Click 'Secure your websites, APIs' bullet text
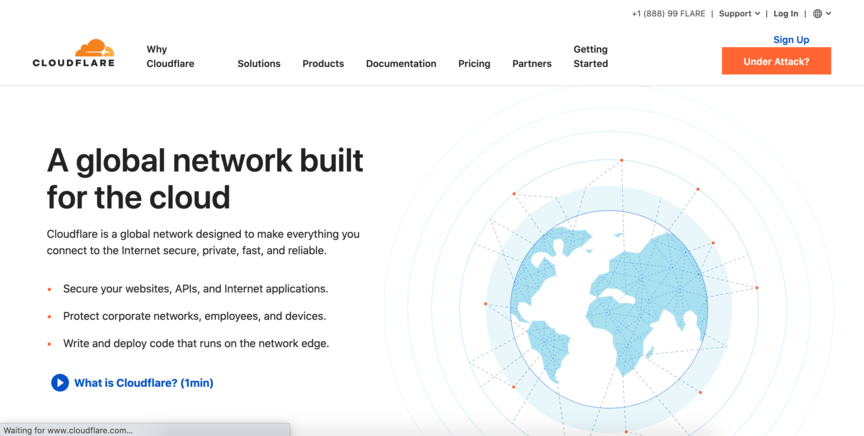 (196, 289)
